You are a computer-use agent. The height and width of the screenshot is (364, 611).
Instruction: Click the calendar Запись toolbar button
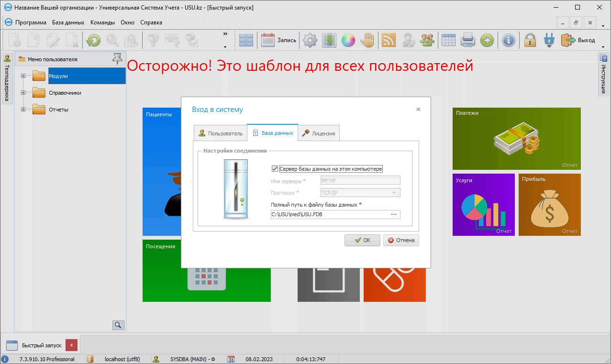point(278,41)
